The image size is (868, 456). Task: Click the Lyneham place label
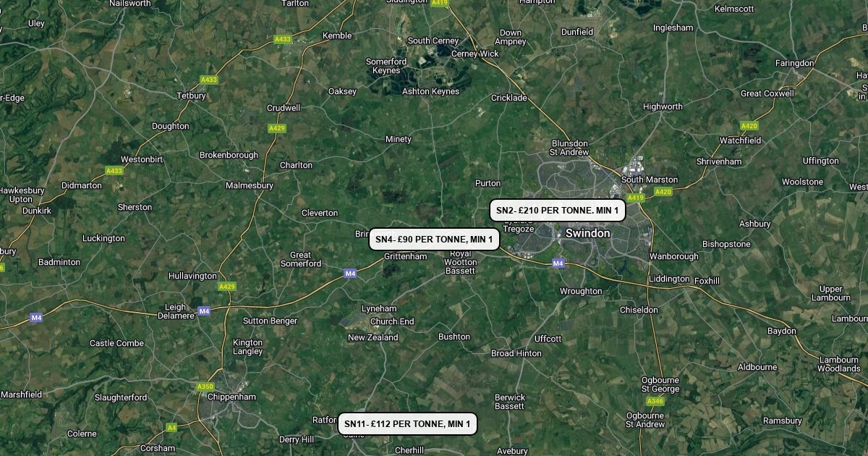coord(379,308)
